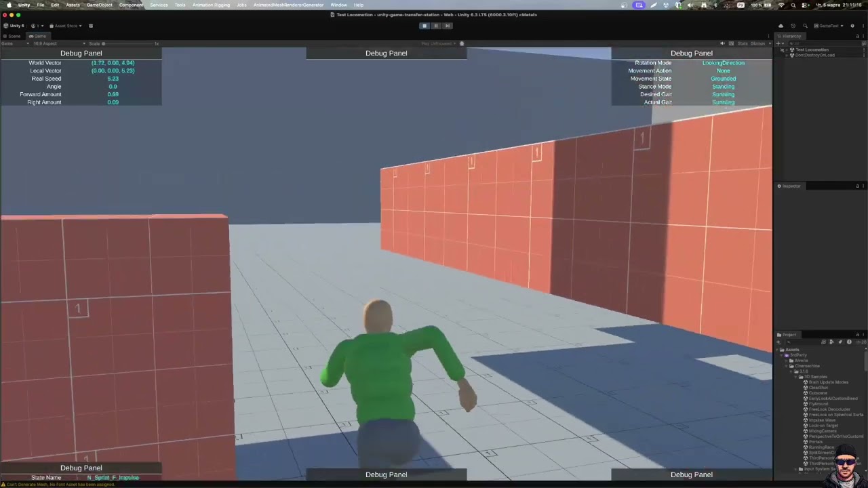Viewport: 868px width, 488px height.
Task: Mute audio in Game view
Action: [x=722, y=43]
